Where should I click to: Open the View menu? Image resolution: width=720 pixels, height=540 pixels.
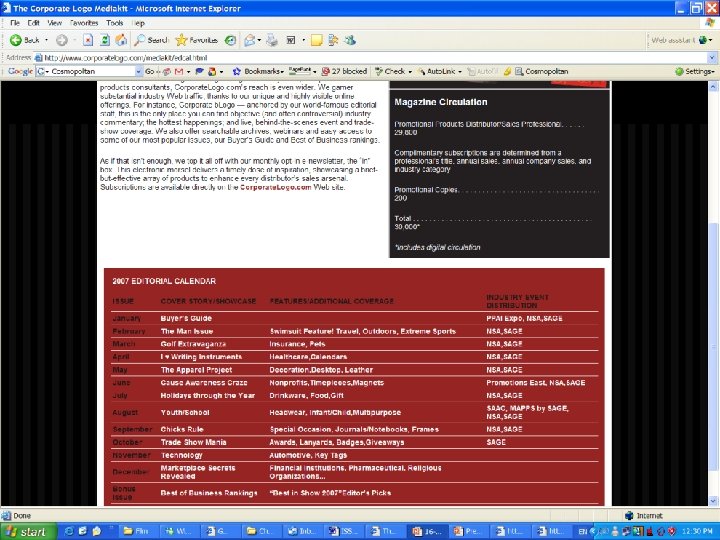(x=54, y=22)
